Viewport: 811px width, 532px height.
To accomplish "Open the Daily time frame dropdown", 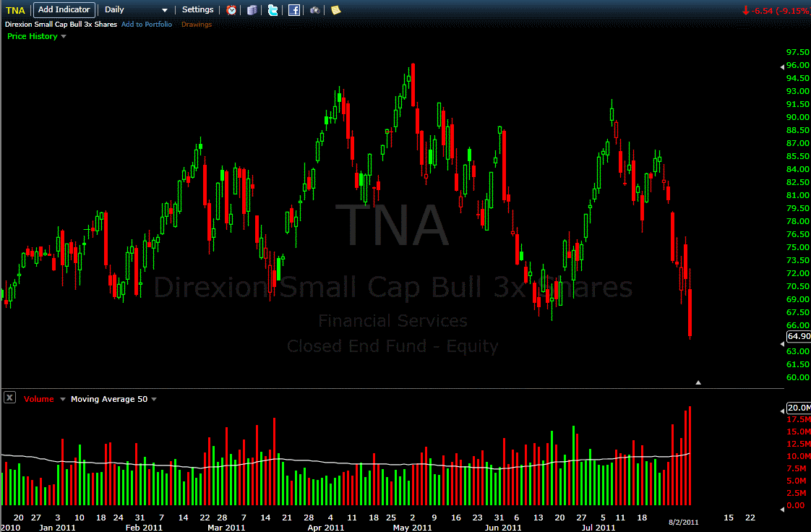I will coord(136,10).
